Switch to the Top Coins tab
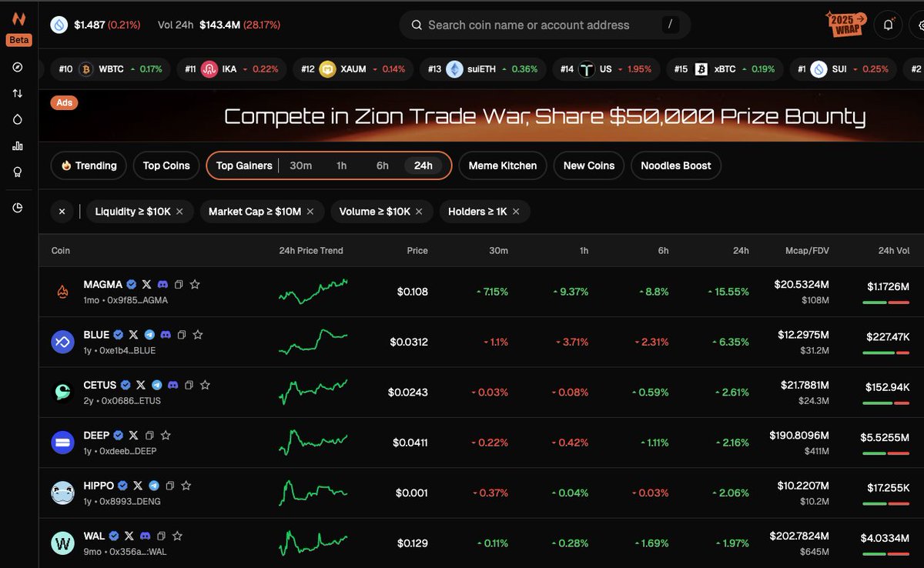 166,165
